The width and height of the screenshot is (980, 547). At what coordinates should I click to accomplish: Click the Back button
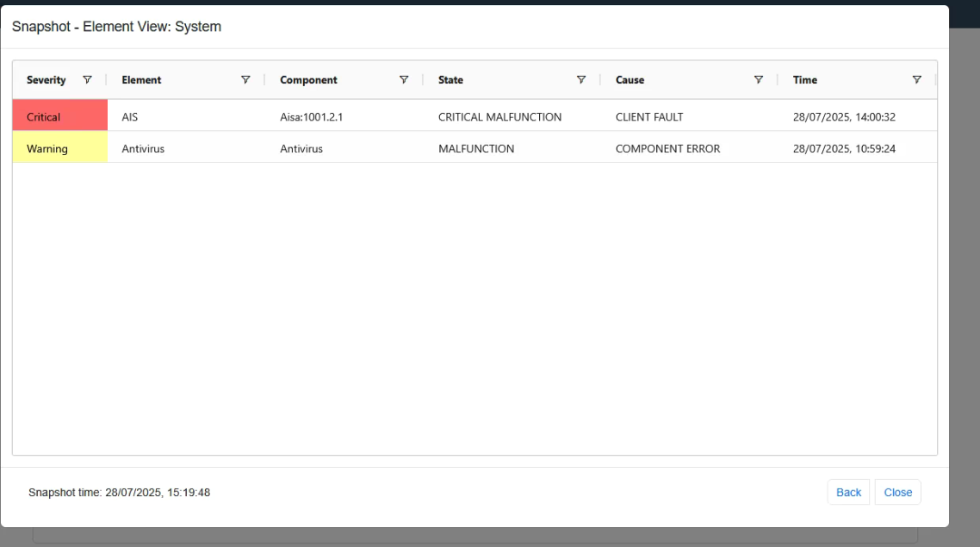coord(849,492)
